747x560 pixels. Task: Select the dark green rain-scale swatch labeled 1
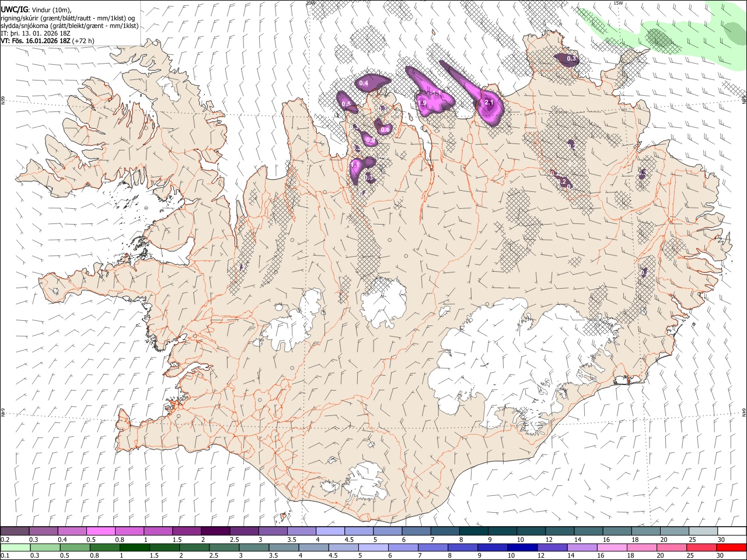tap(134, 548)
